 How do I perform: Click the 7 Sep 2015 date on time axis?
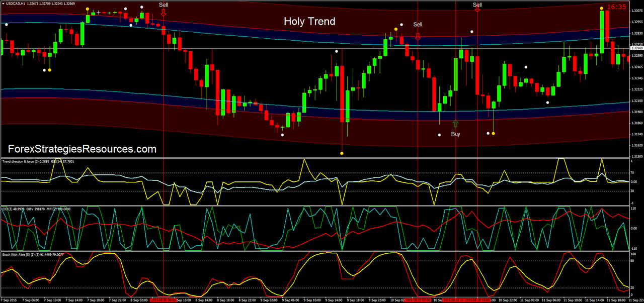tap(10, 300)
